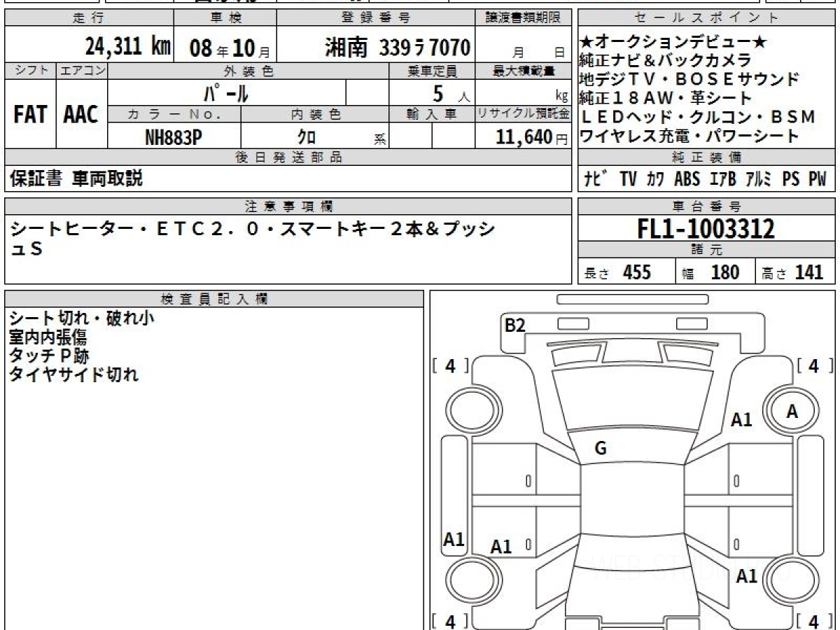Click the カラーNo. header
Image resolution: width=840 pixels, height=630 pixels.
point(174,114)
